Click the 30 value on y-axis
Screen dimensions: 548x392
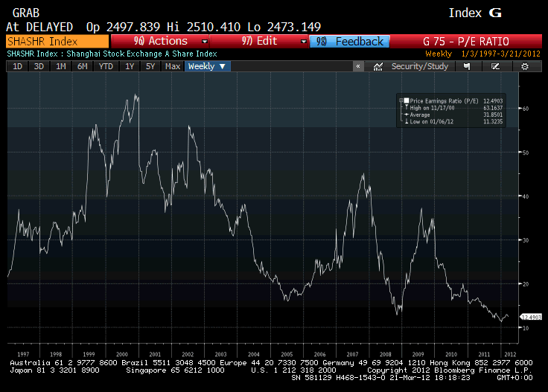click(525, 240)
